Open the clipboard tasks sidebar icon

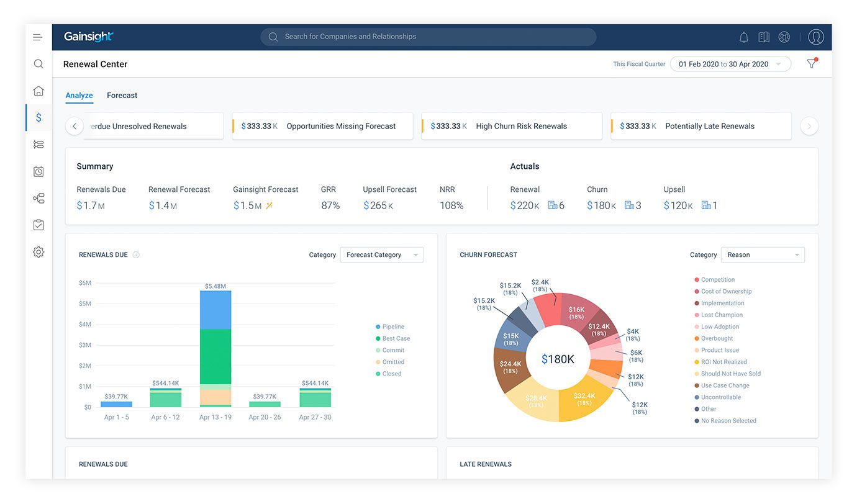pyautogui.click(x=39, y=225)
